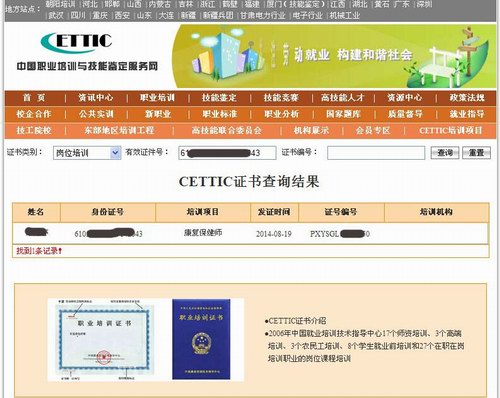Image resolution: width=500 pixels, height=398 pixels.
Task: Open 国家题库 navigation link
Action: click(343, 114)
